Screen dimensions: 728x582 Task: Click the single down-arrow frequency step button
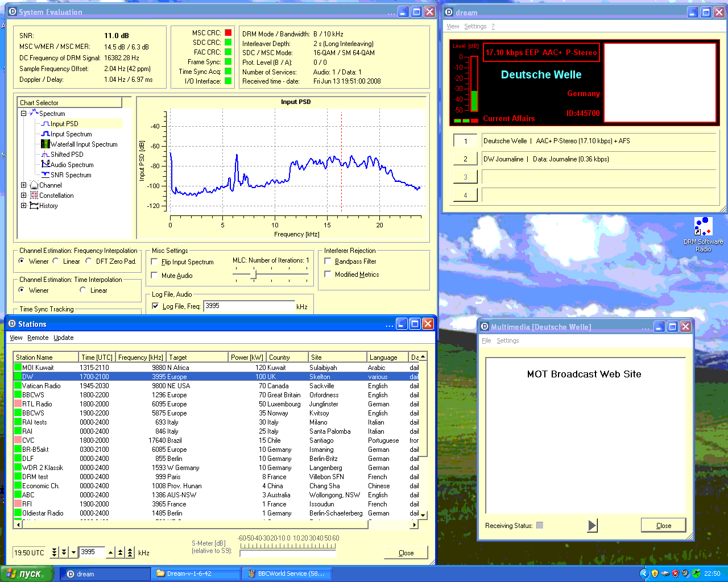click(73, 552)
